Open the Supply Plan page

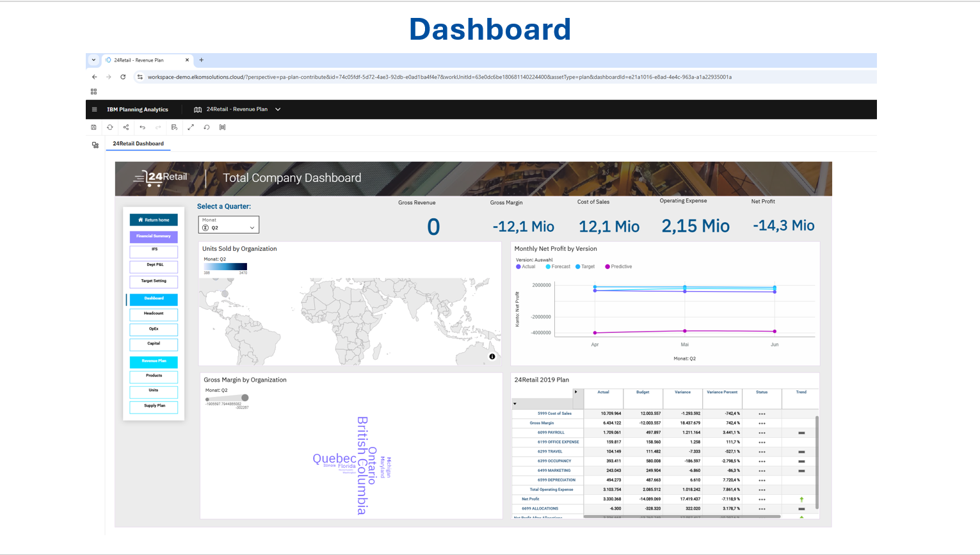click(154, 406)
